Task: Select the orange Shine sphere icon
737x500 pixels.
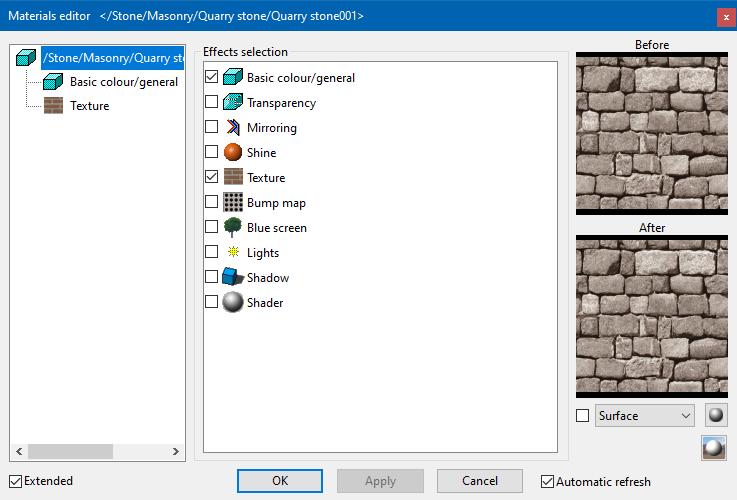Action: point(233,153)
